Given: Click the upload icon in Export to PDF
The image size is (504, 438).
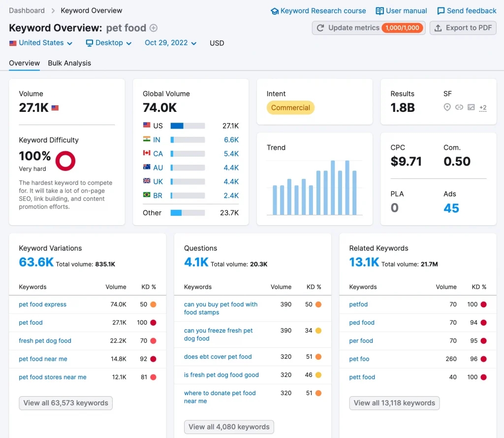Looking at the screenshot, I should point(438,28).
